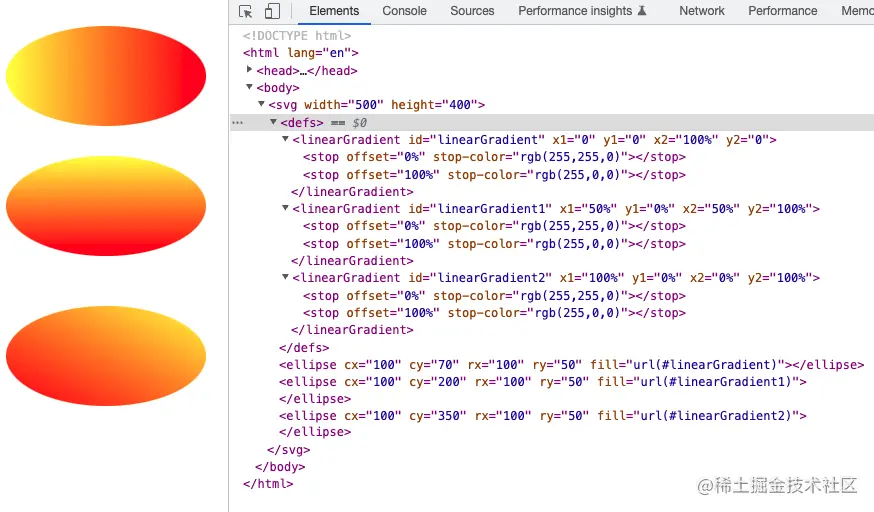The width and height of the screenshot is (874, 512).
Task: Select the stop offset="0%" row under linearGradient1
Action: click(494, 226)
